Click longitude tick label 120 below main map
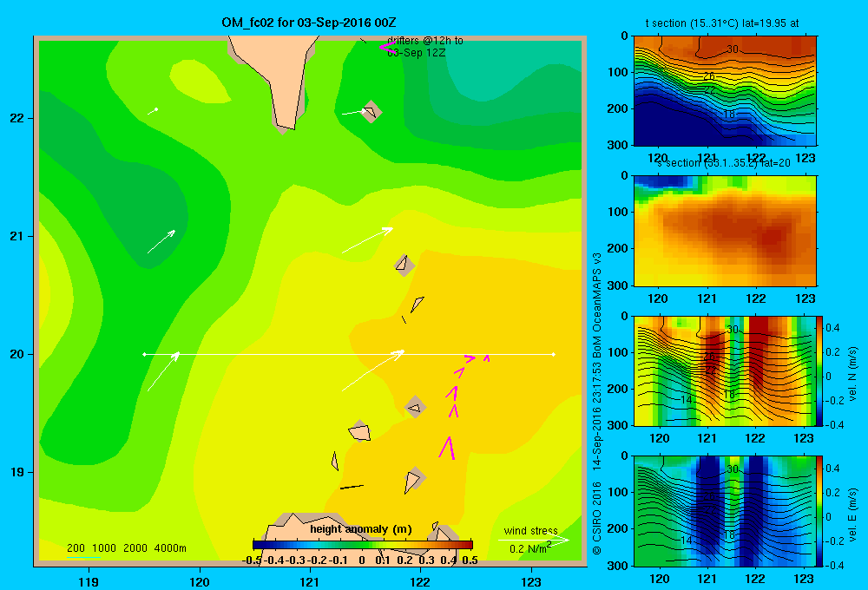868x590 pixels. (x=200, y=581)
